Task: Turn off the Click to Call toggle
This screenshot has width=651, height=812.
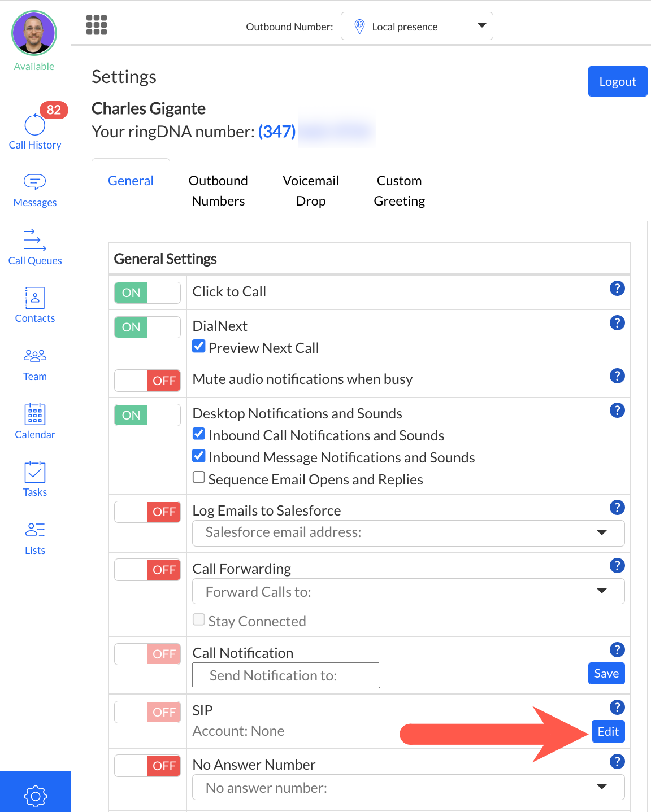Action: [x=147, y=293]
